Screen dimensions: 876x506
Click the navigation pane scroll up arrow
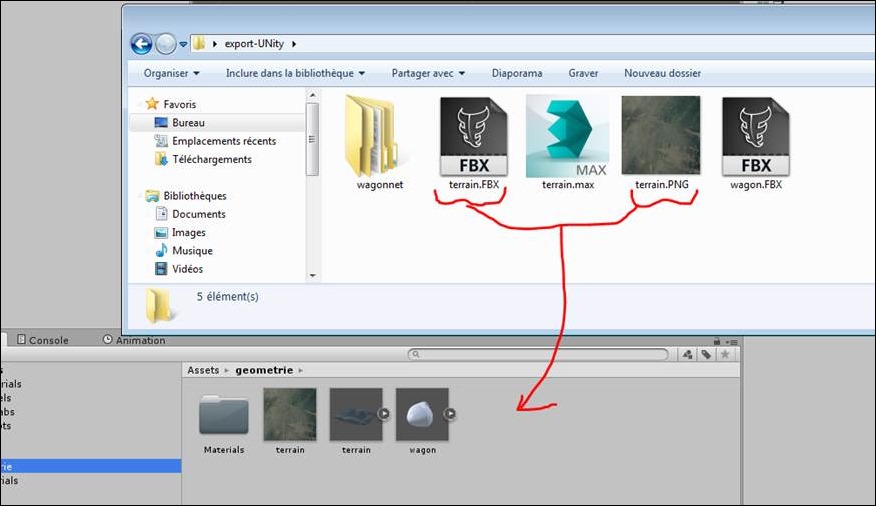(x=312, y=96)
